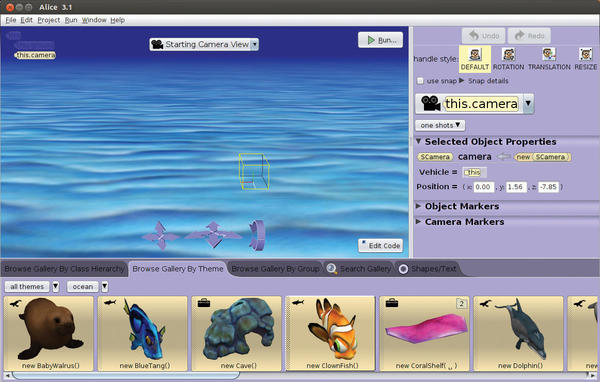
Task: Select the new CoralShelf() gallery item
Action: point(424,333)
